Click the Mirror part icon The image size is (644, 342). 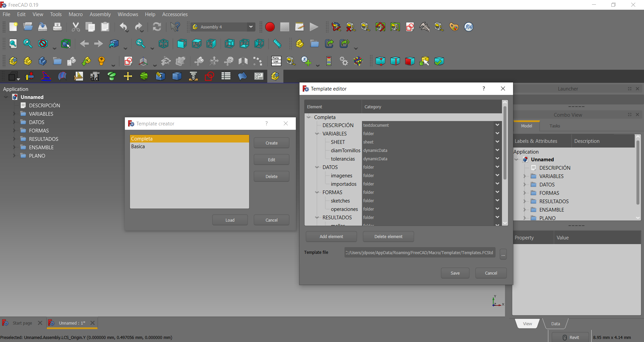point(243,61)
